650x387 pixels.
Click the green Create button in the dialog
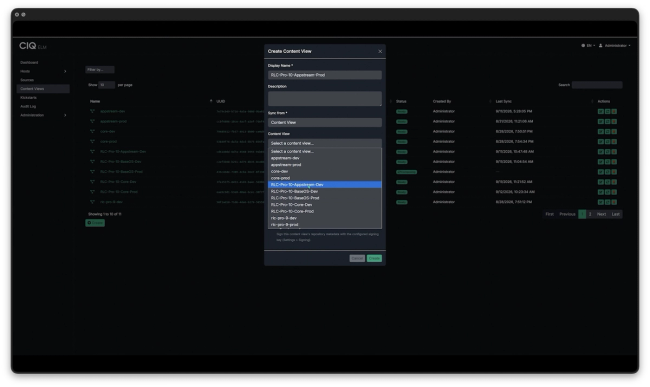click(x=374, y=258)
